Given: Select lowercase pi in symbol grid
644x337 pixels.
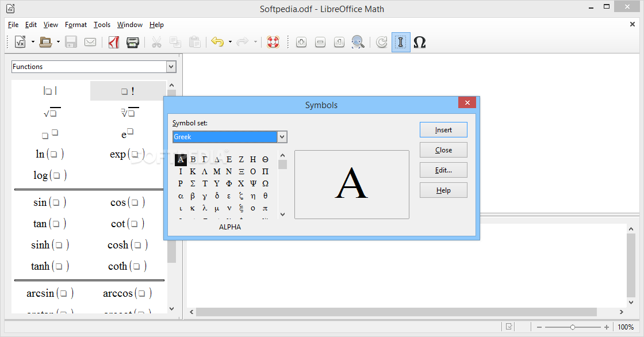Looking at the screenshot, I should 265,208.
